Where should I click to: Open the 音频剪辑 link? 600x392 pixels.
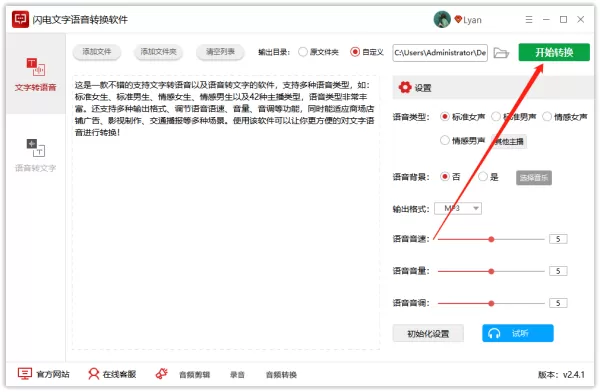pos(195,374)
